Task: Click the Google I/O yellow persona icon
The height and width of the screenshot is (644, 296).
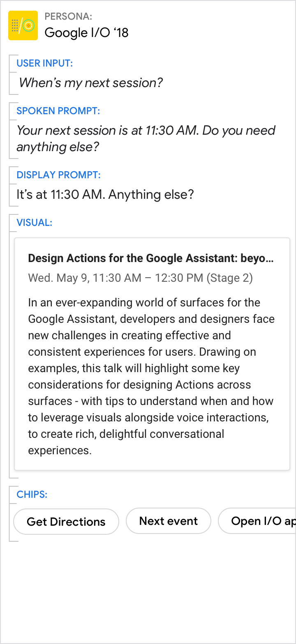Action: point(23,25)
